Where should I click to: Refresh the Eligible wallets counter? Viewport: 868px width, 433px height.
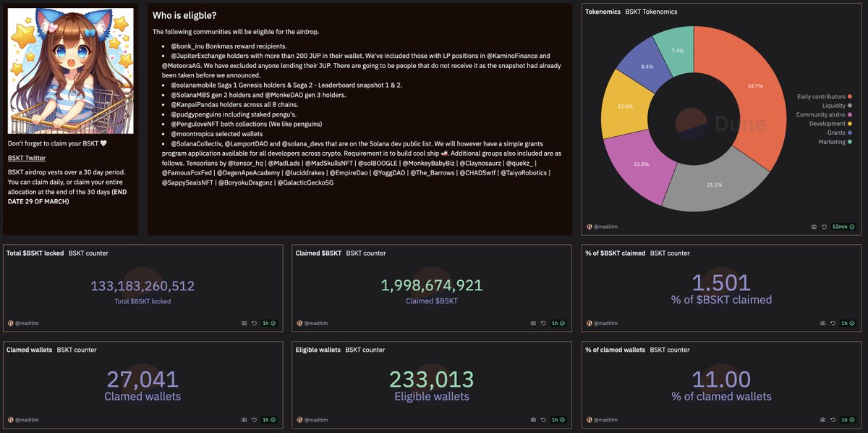pyautogui.click(x=543, y=419)
